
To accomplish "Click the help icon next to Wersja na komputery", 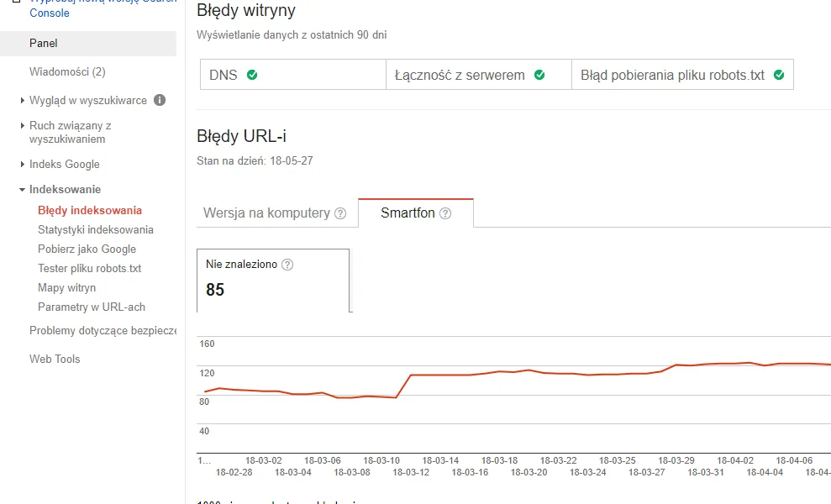I will (x=340, y=213).
